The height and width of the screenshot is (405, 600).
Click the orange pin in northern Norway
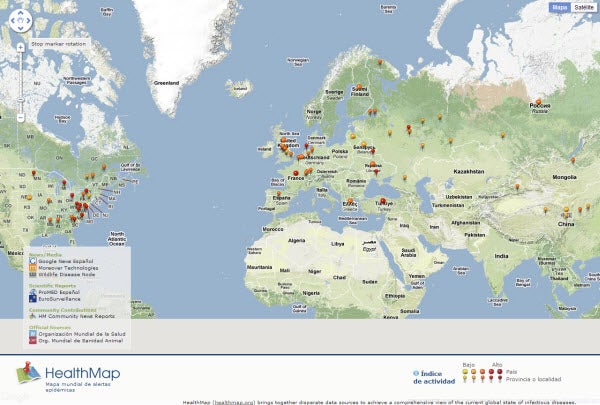point(380,62)
